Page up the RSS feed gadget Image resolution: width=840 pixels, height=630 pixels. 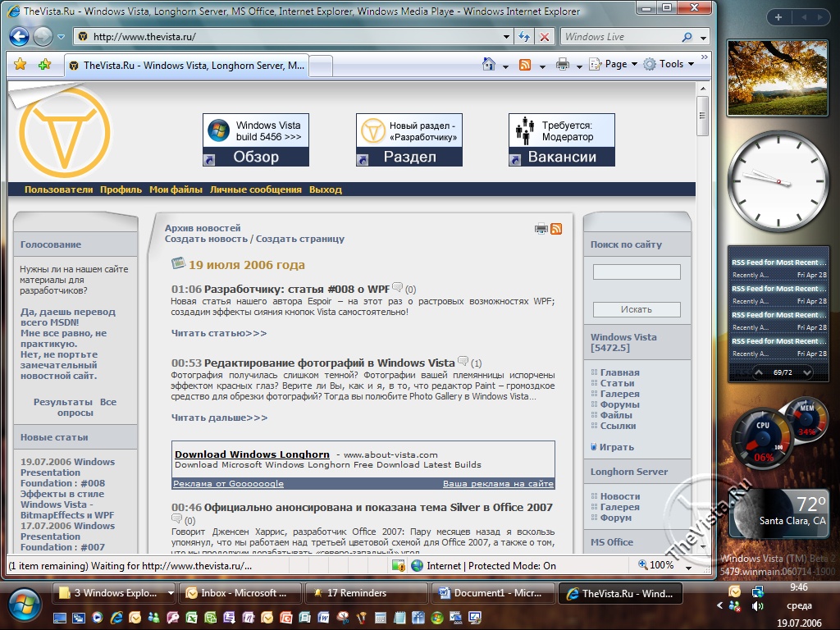pyautogui.click(x=759, y=372)
